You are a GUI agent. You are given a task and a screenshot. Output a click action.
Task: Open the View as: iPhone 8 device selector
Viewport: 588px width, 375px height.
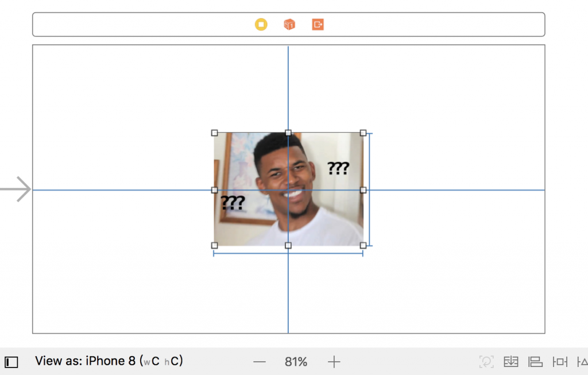coord(109,361)
